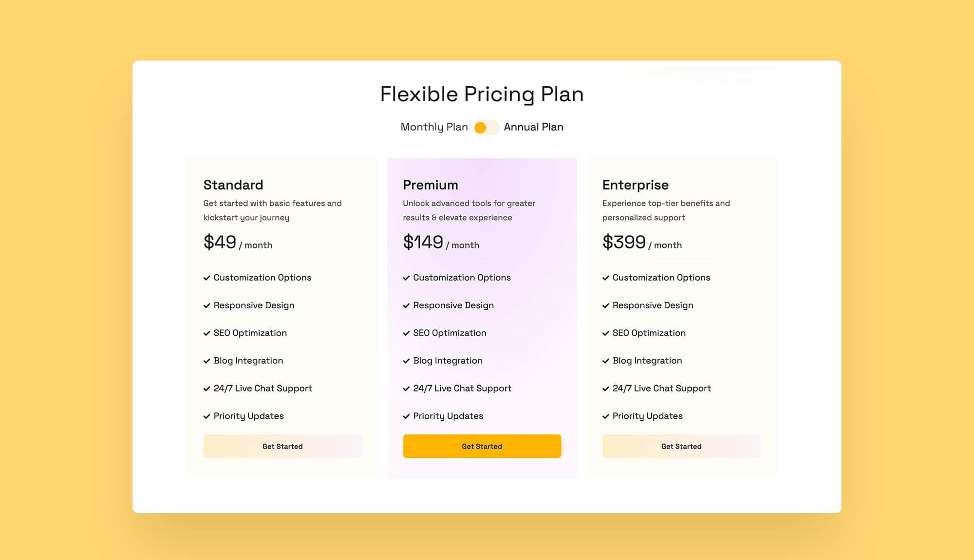Select the Monthly Plan label
The width and height of the screenshot is (974, 560).
[434, 127]
